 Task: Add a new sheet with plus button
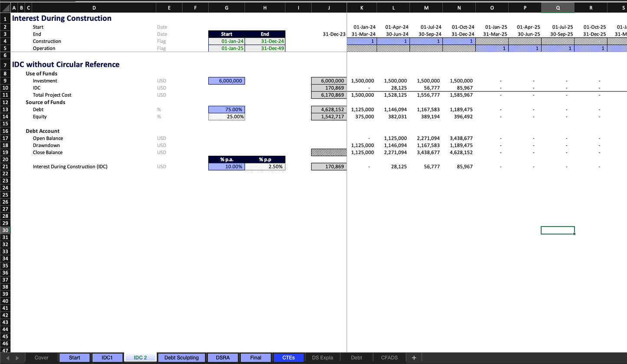coord(414,357)
